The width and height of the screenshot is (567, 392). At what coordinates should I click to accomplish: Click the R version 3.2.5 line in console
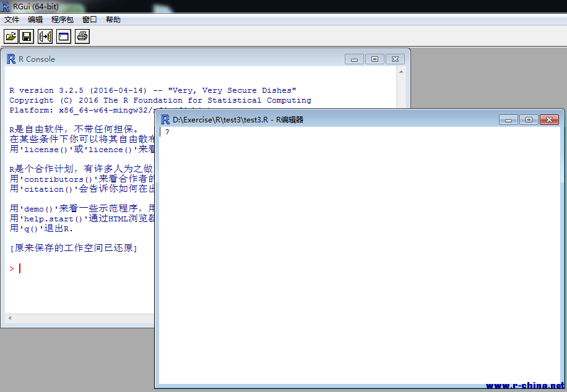pyautogui.click(x=153, y=90)
